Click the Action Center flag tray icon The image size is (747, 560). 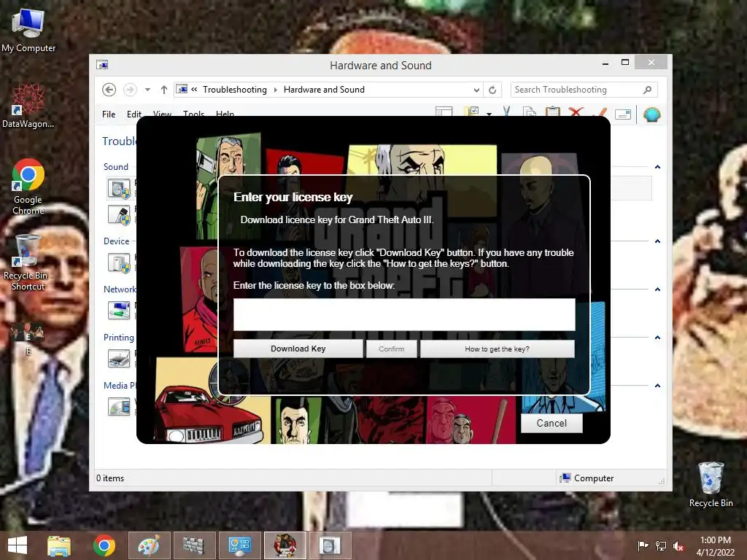point(643,545)
